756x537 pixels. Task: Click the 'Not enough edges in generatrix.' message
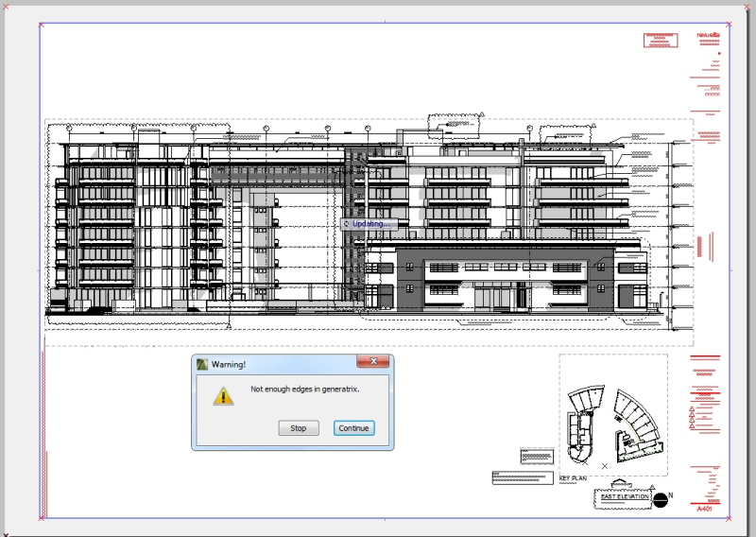[x=304, y=389]
